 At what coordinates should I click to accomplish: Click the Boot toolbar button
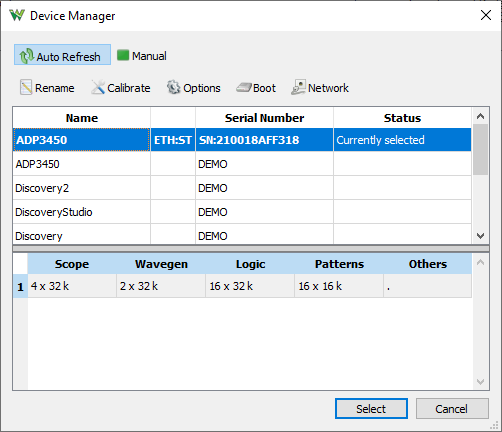256,88
